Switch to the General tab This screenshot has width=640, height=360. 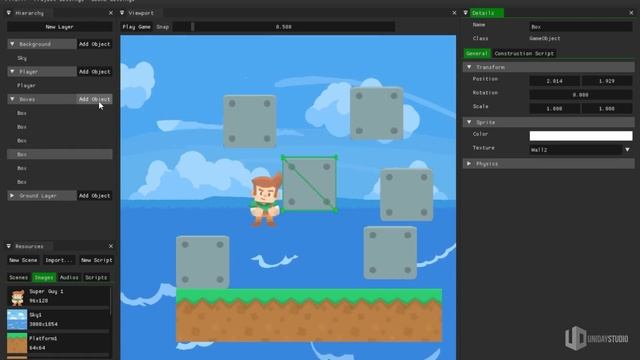pos(477,53)
